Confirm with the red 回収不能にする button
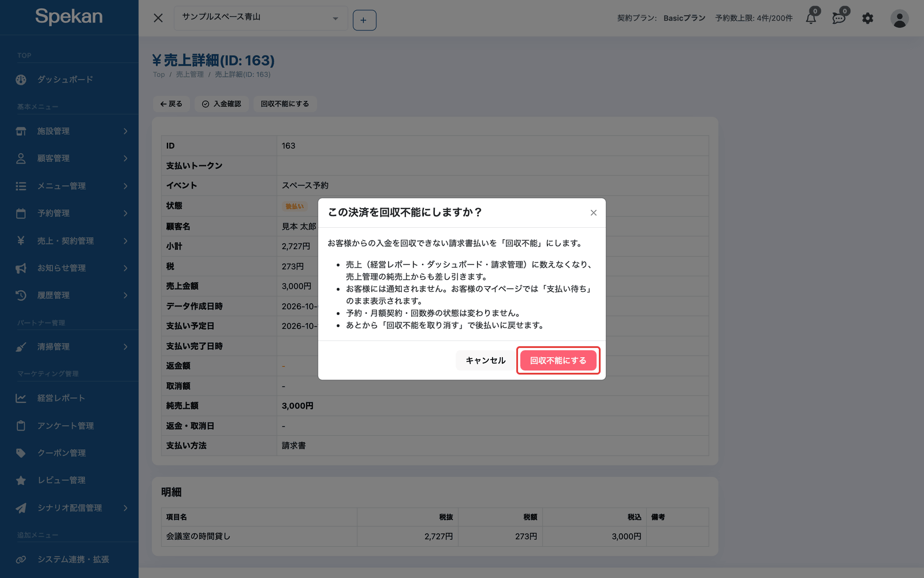The image size is (924, 578). pos(558,361)
